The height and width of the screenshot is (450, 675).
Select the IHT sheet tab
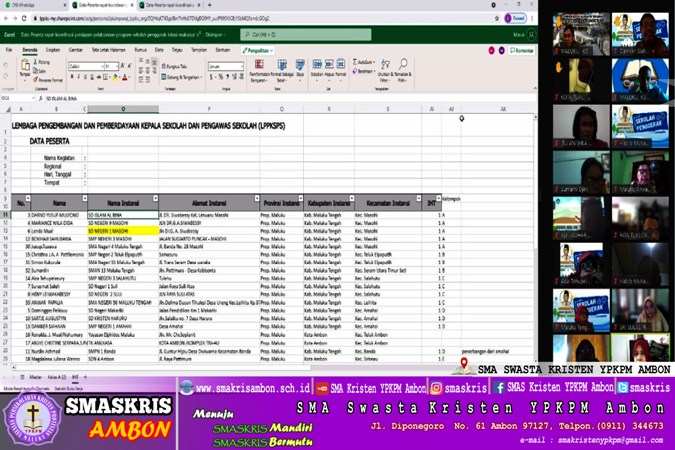75,377
